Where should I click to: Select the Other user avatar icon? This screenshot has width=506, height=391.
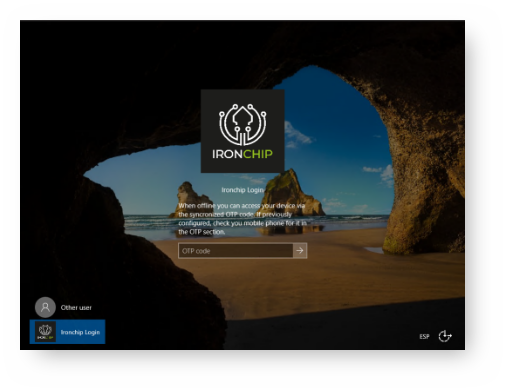45,307
